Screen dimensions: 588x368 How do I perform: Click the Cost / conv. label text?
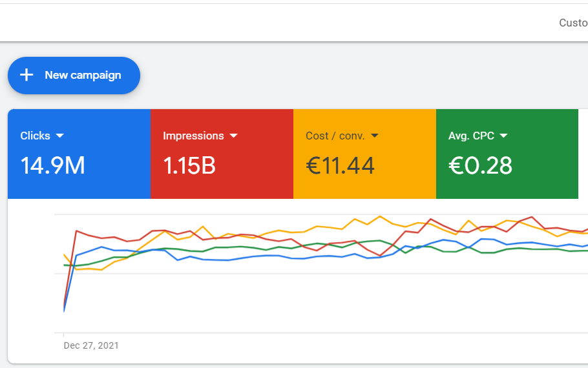point(335,136)
